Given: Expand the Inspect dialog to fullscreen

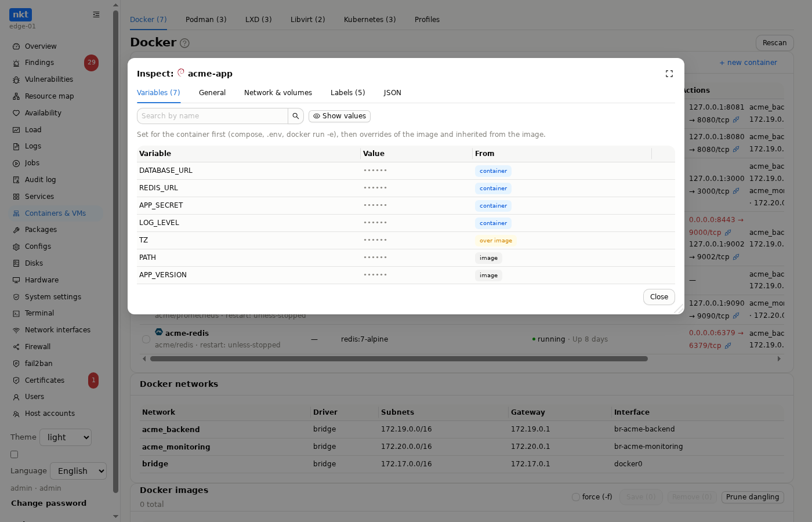Looking at the screenshot, I should 669,74.
